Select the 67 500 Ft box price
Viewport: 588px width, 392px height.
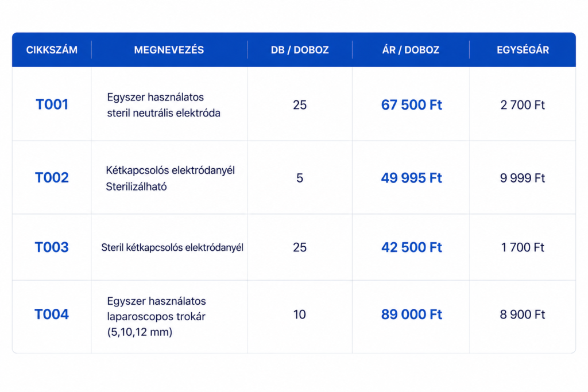[411, 105]
